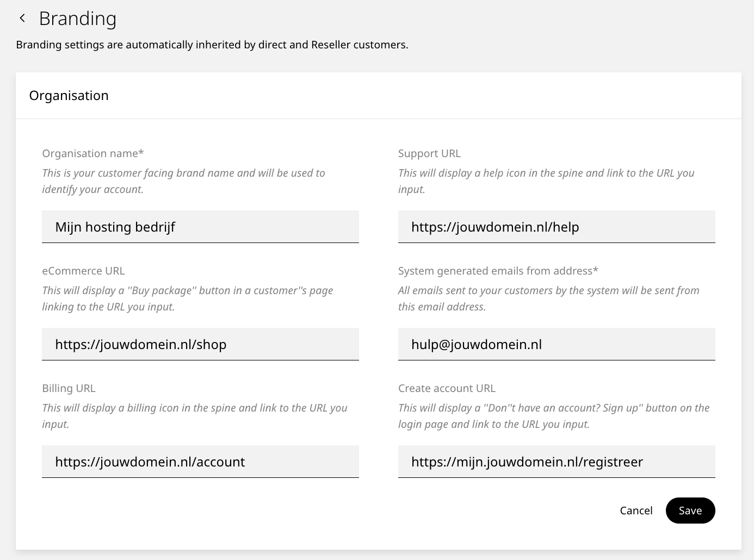The image size is (754, 560).
Task: Click the "System generated emails from address*" label
Action: tap(498, 271)
